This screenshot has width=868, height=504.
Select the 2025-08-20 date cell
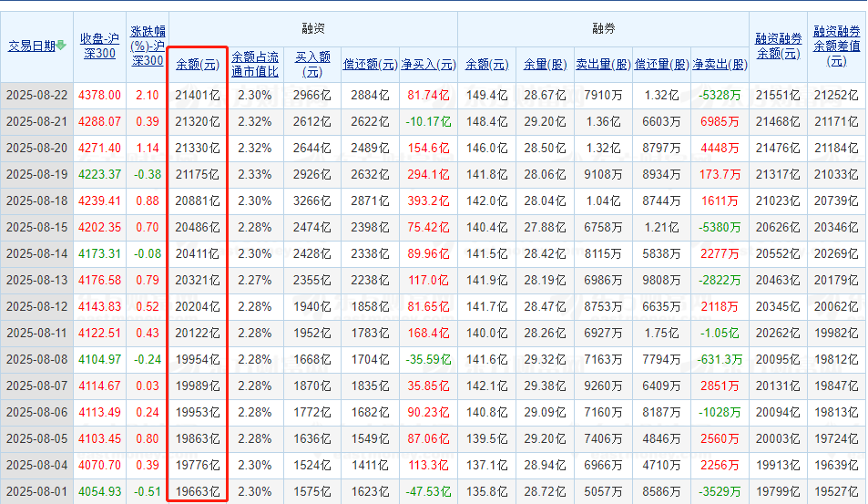pos(36,148)
